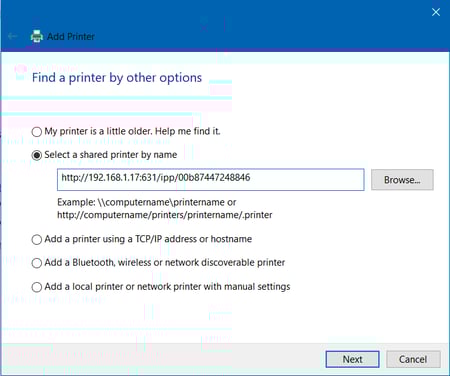Cancel the Add Printer wizard
The width and height of the screenshot is (450, 376).
[x=413, y=359]
